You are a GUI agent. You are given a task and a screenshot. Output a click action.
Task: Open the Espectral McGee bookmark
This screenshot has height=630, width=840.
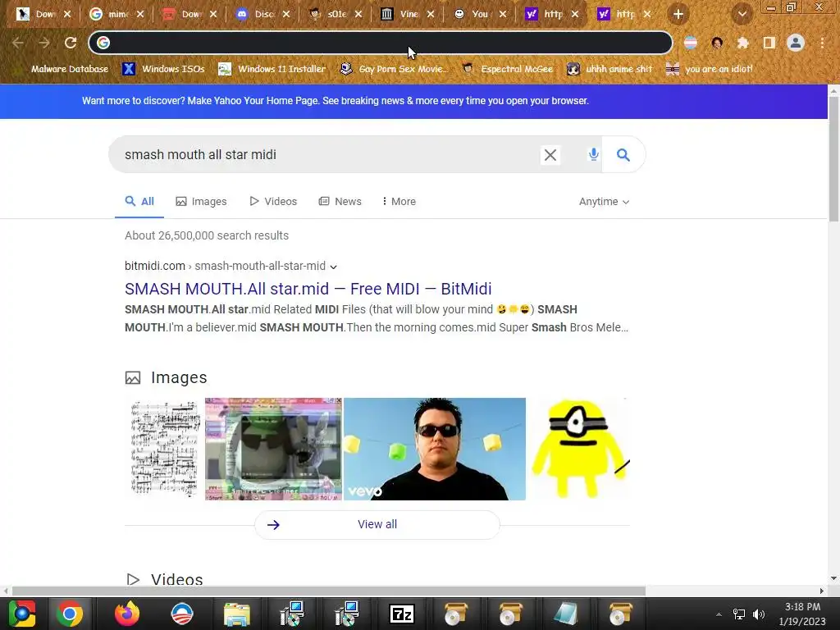click(507, 69)
